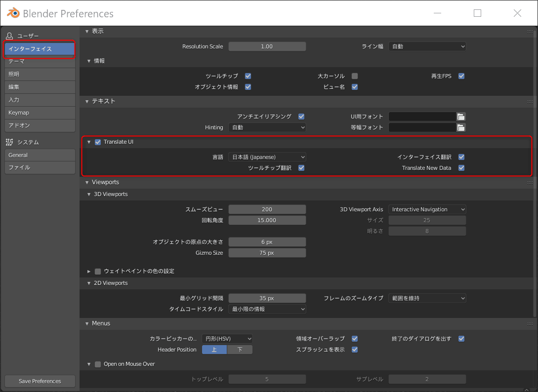Switch to the Keymap tab
The width and height of the screenshot is (538, 392).
[x=40, y=113]
